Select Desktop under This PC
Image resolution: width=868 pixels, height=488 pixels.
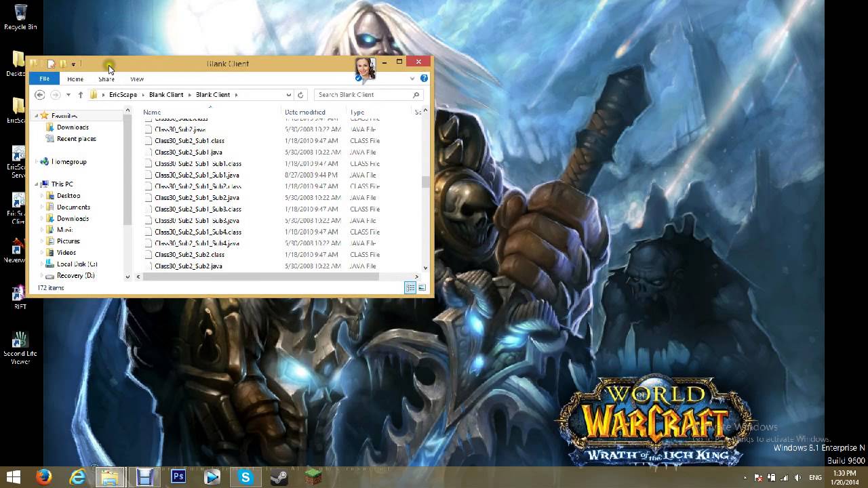point(68,196)
